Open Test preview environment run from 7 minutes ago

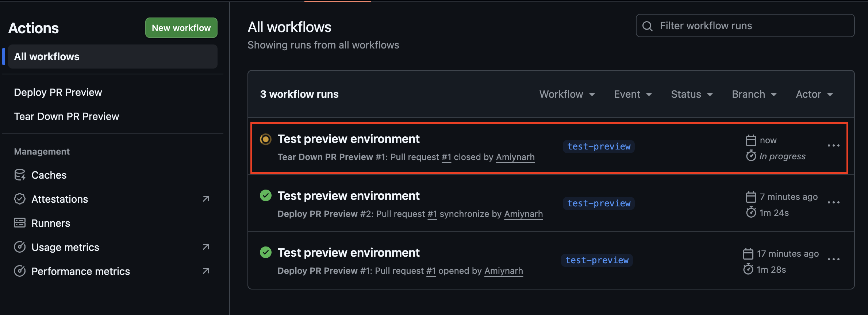coord(349,196)
